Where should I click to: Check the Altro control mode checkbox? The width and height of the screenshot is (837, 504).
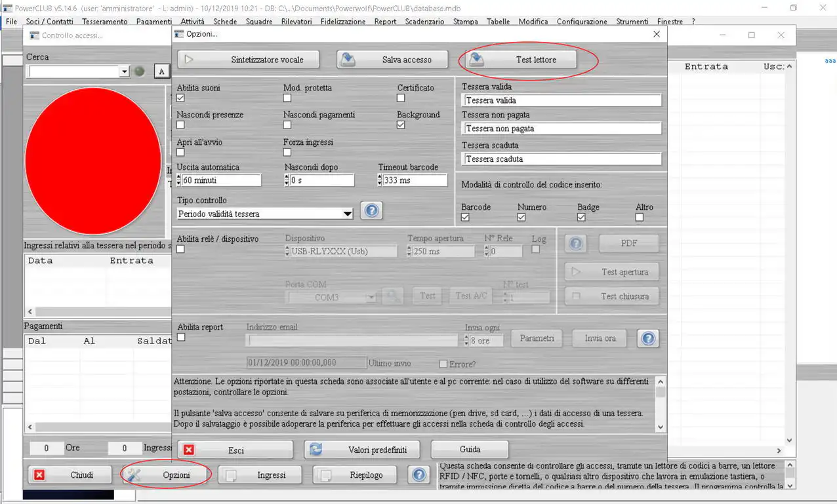pyautogui.click(x=640, y=218)
